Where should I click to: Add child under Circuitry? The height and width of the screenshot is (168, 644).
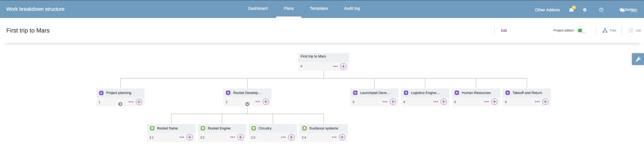pos(291,137)
